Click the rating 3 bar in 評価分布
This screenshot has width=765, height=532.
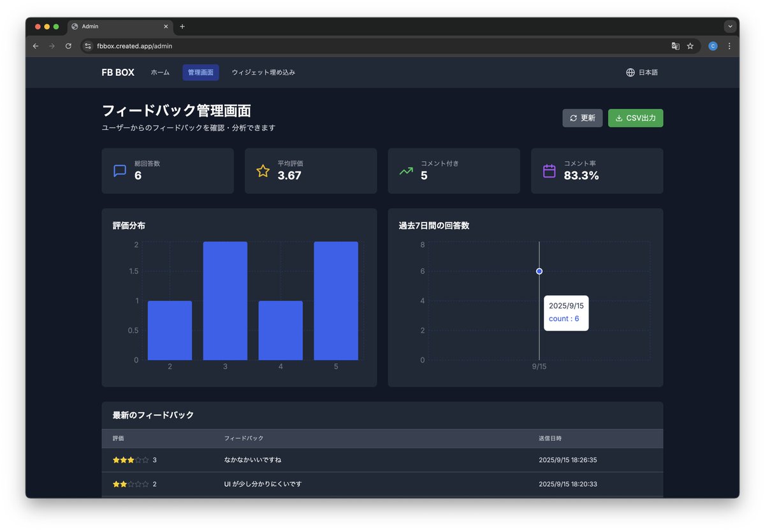point(225,301)
